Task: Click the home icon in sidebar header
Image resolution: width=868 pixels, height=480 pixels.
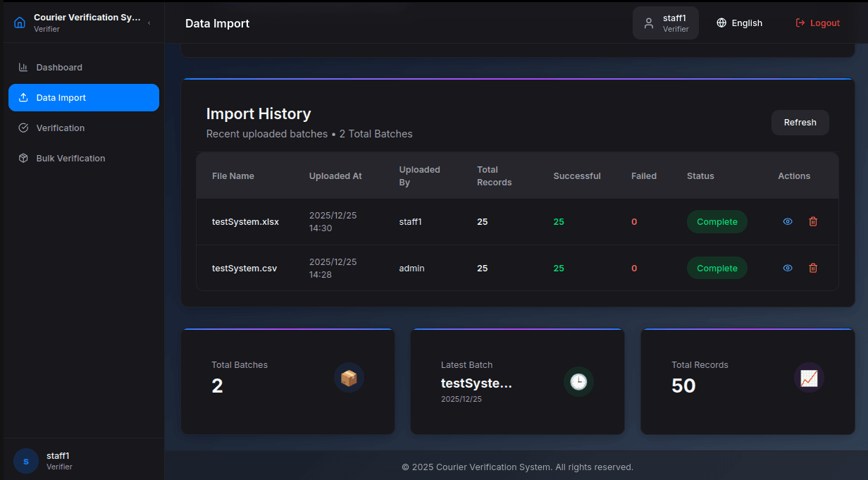Action: pyautogui.click(x=20, y=23)
